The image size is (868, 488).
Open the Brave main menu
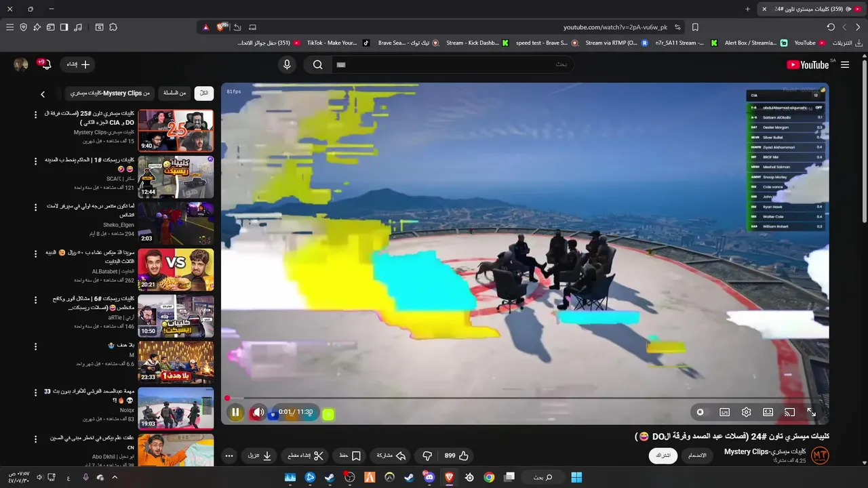[9, 27]
